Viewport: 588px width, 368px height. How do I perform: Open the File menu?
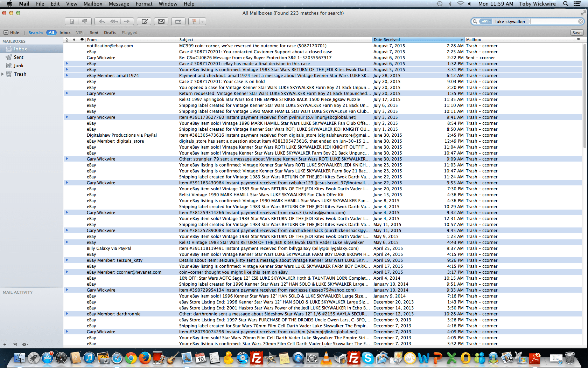coord(40,4)
